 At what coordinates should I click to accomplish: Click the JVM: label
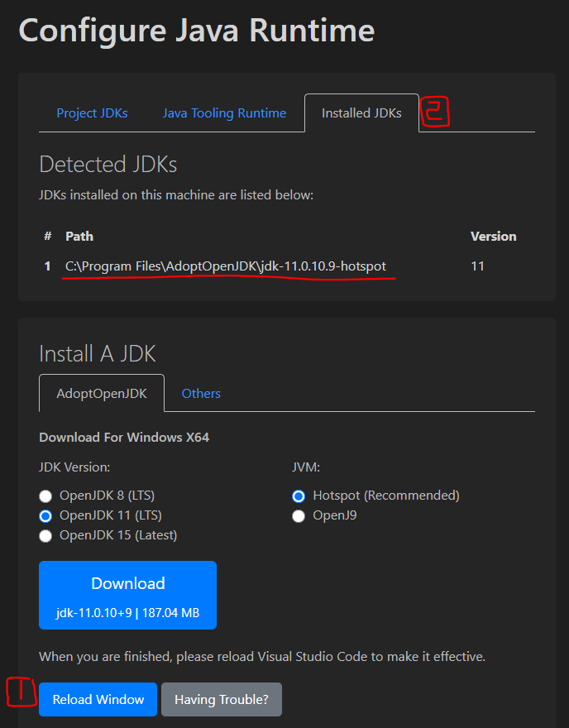pos(306,467)
